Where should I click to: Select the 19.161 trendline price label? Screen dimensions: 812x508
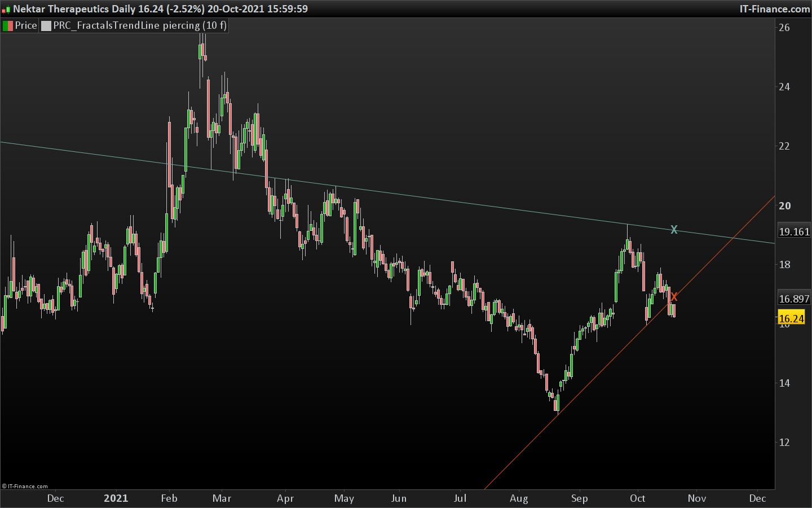pyautogui.click(x=794, y=231)
